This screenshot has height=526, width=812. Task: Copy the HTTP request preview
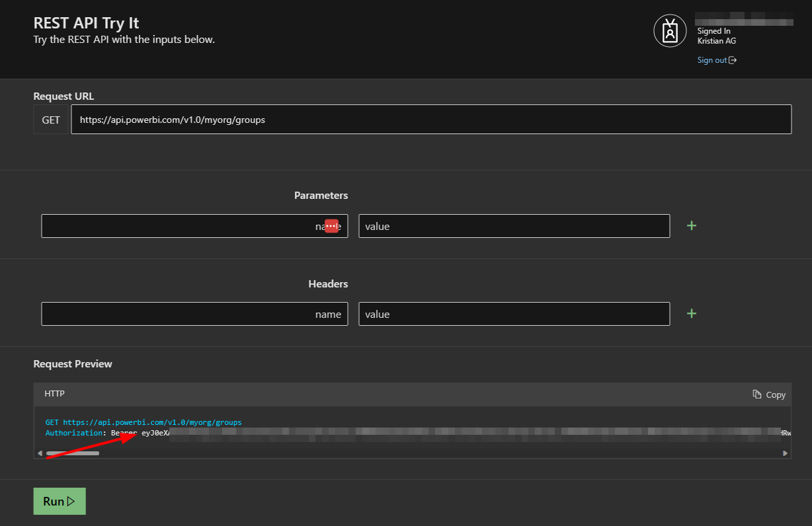pos(769,394)
